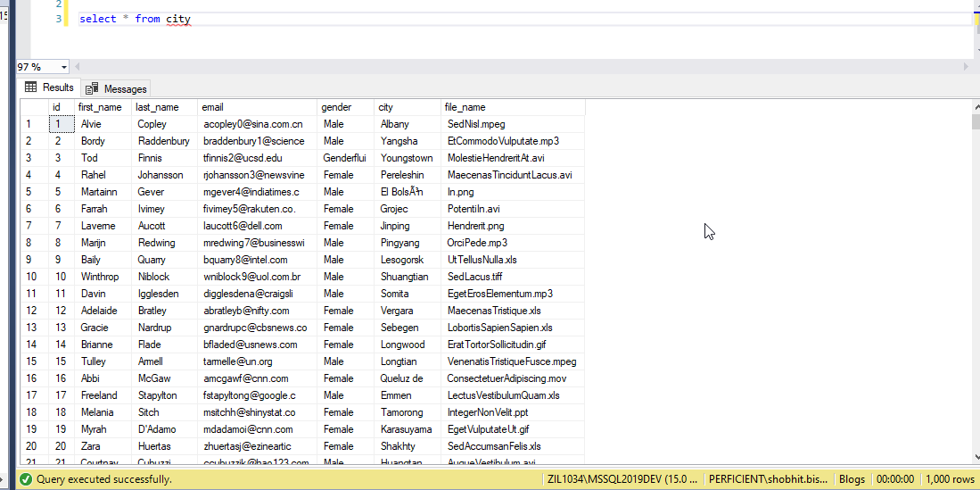The height and width of the screenshot is (490, 980).
Task: Select cell IntegerNonVelit.ppt
Action: [x=513, y=411]
